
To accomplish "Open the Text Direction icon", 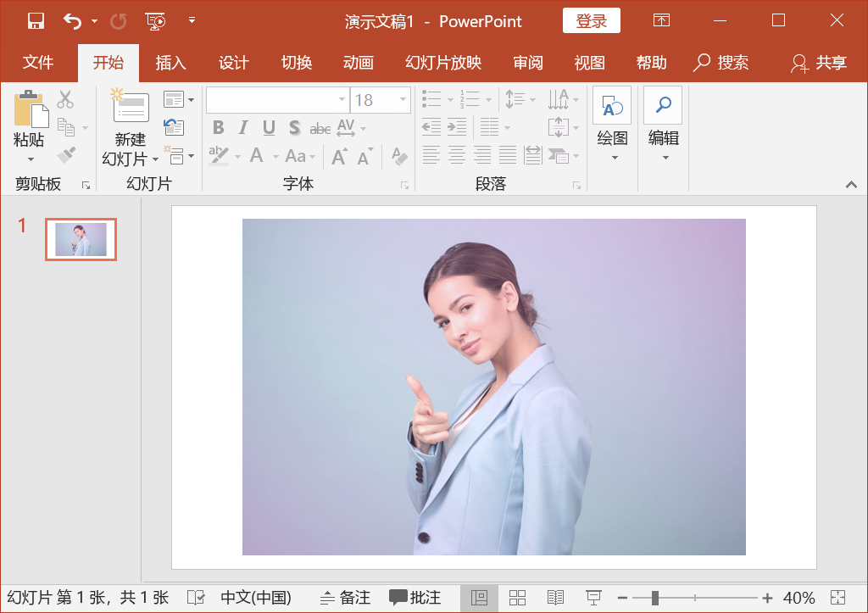I will click(x=558, y=100).
